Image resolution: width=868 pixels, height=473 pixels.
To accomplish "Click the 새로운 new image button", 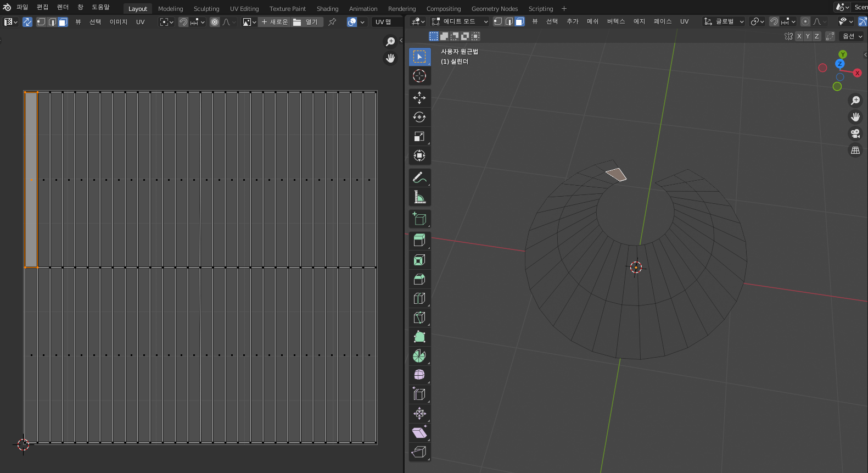I will 275,22.
